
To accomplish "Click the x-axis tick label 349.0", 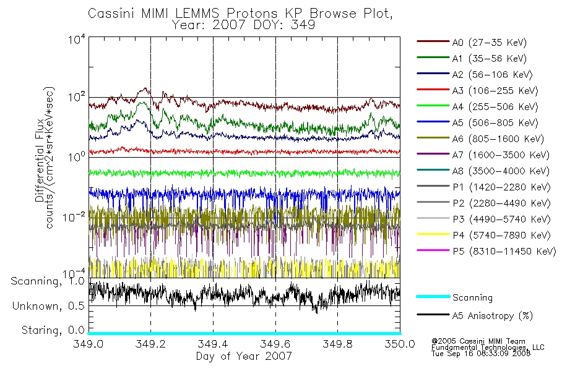I will [x=88, y=344].
